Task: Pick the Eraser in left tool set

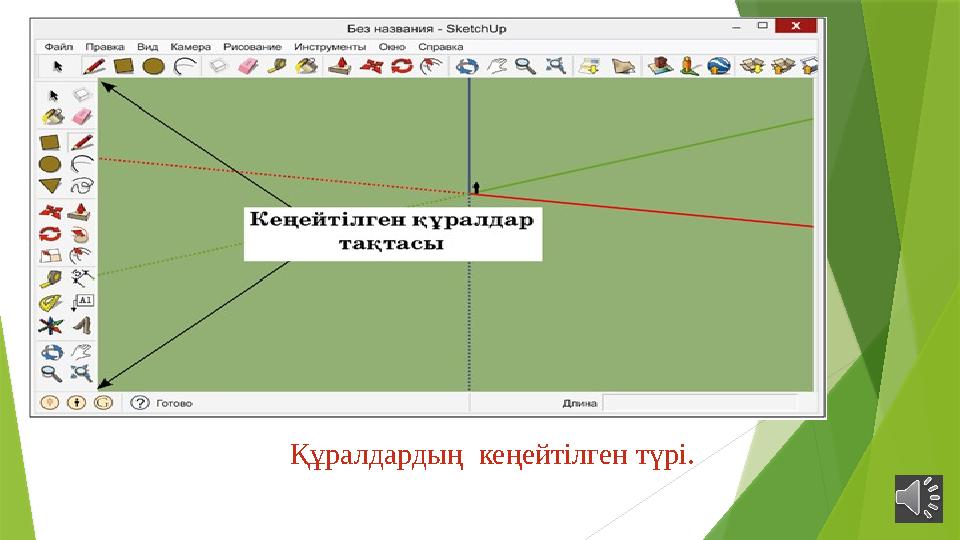Action: (x=81, y=116)
